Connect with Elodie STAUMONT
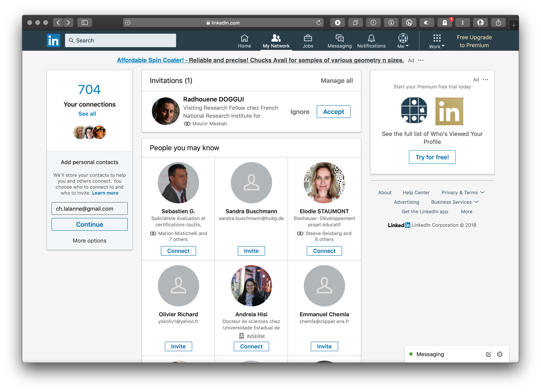The width and height of the screenshot is (541, 392). (x=324, y=251)
